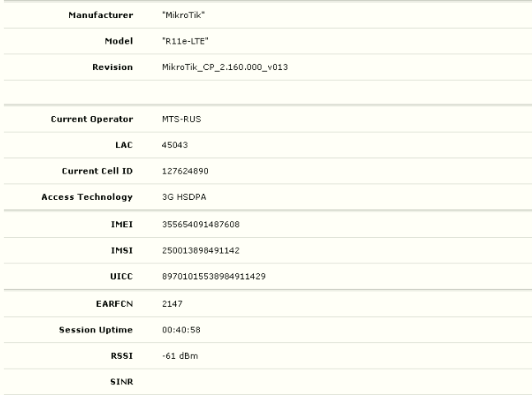This screenshot has width=532, height=395.
Task: Select the UICC number
Action: point(214,276)
